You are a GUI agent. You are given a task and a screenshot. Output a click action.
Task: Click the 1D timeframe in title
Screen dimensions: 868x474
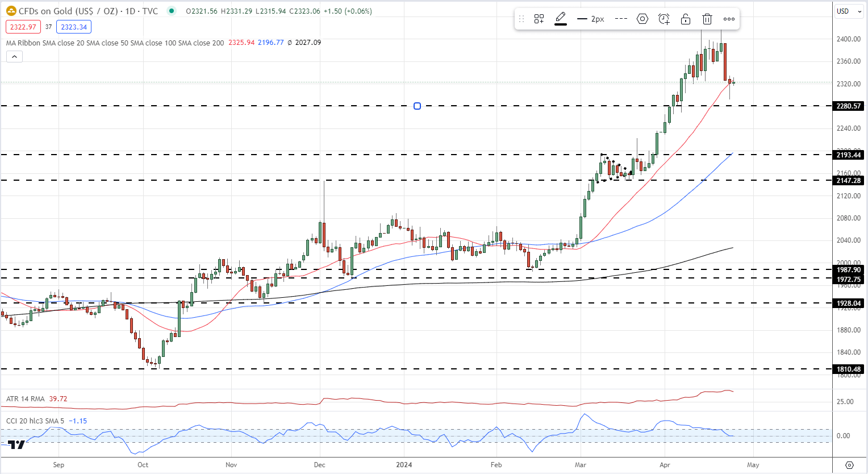[x=130, y=11]
